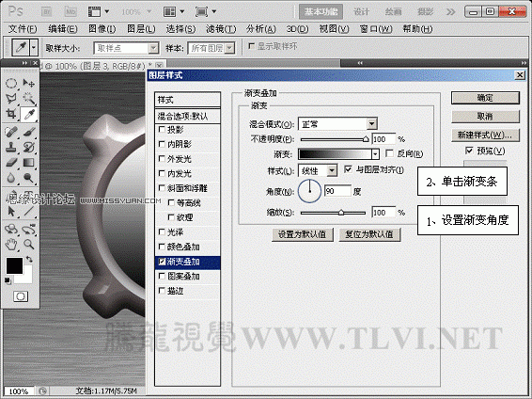532x399 pixels.
Task: Toggle Quick Mask mode
Action: [x=21, y=296]
